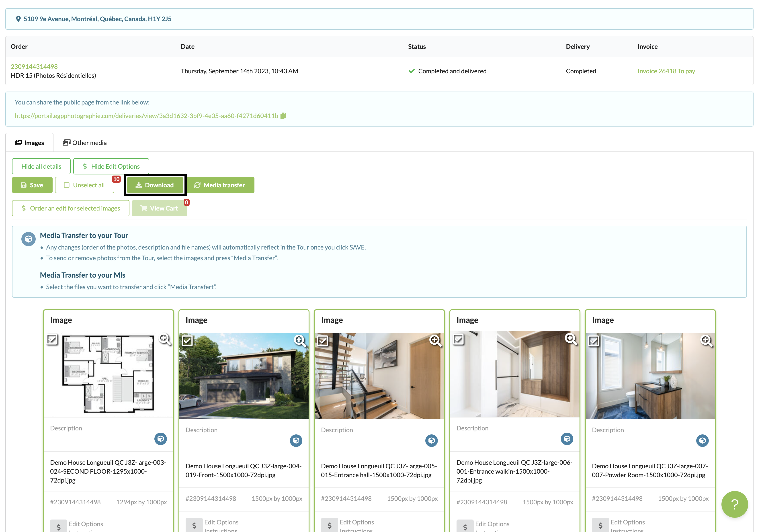The height and width of the screenshot is (532, 762).
Task: Open the help question mark bubble
Action: 734,504
